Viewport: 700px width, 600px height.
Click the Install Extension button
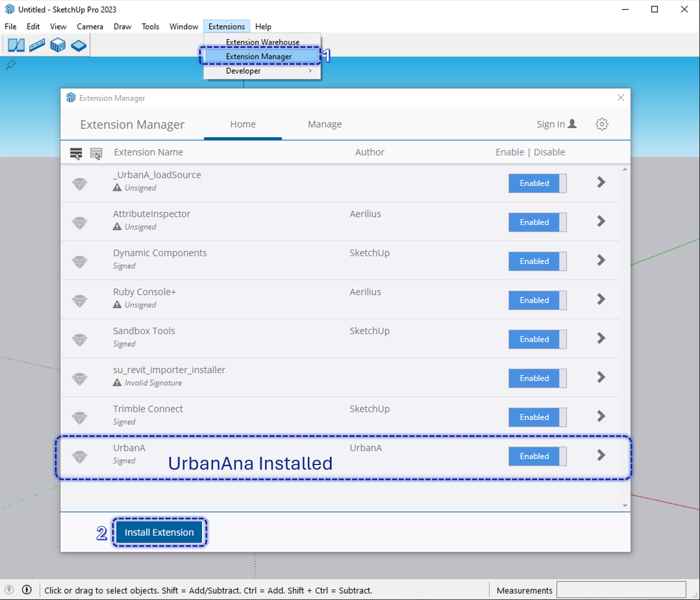click(x=159, y=532)
